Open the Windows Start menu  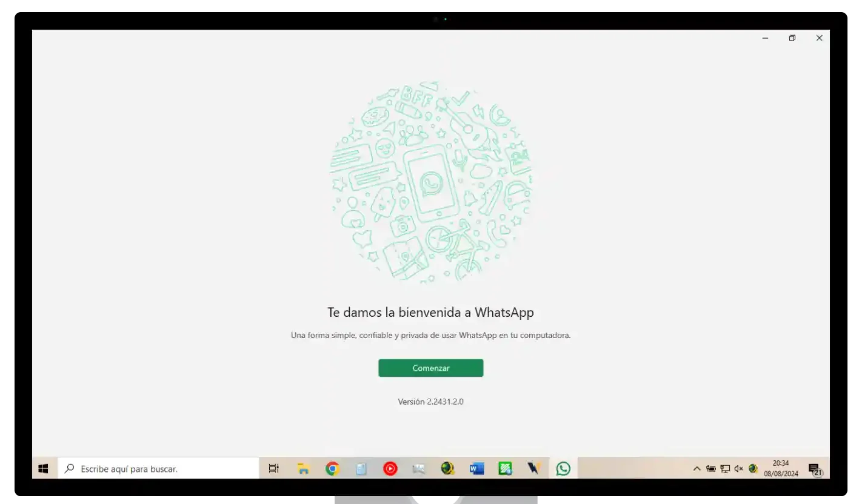click(x=43, y=468)
